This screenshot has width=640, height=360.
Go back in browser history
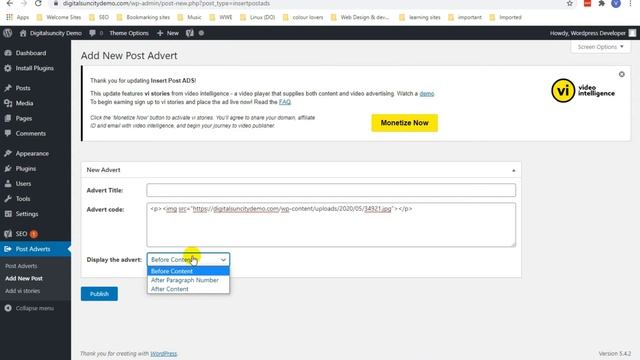click(9, 4)
